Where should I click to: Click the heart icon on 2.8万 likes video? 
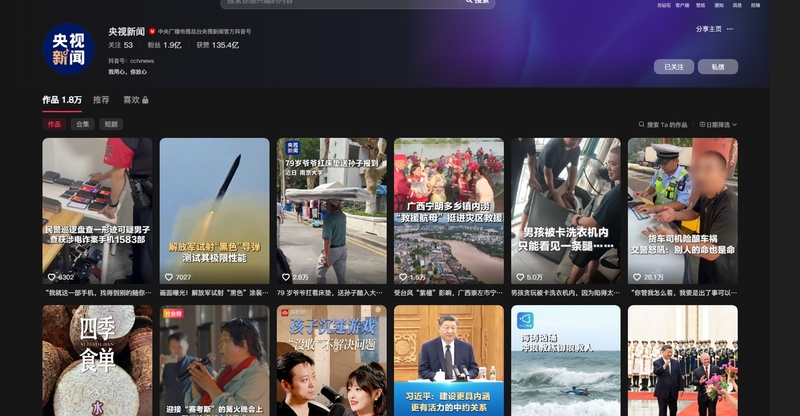pos(286,277)
